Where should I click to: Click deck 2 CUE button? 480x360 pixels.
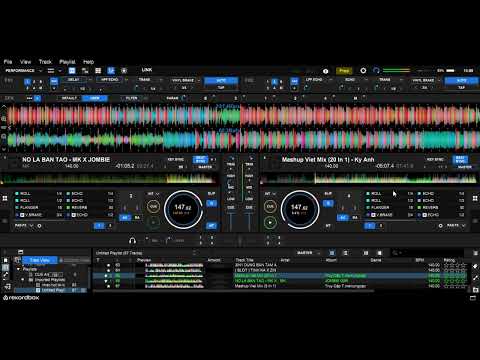click(270, 207)
